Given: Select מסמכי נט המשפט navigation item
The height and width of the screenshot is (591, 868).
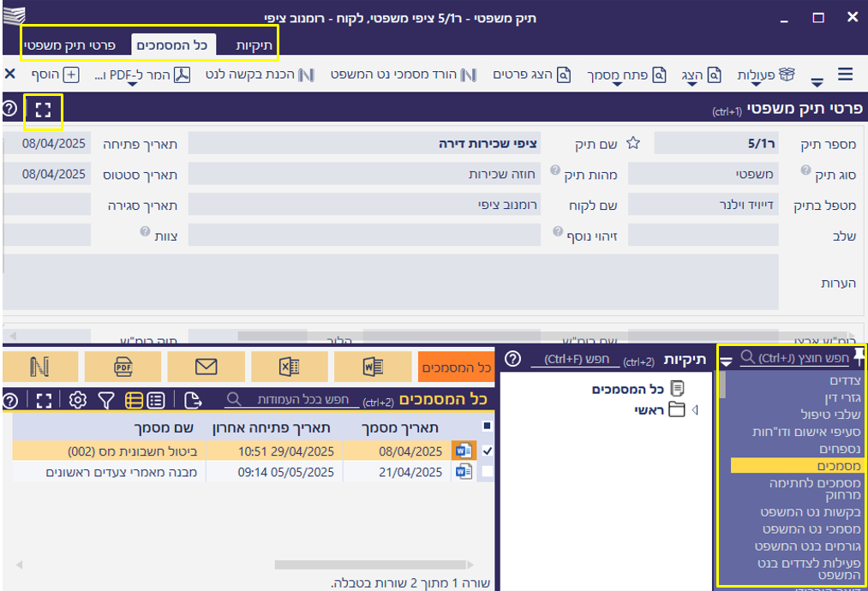Looking at the screenshot, I should pos(811,529).
